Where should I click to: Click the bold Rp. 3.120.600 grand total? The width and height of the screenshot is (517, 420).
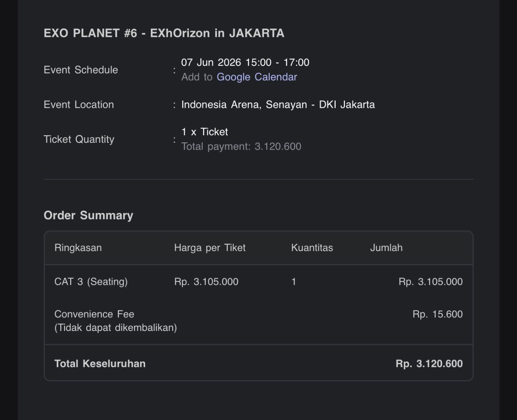(x=429, y=364)
